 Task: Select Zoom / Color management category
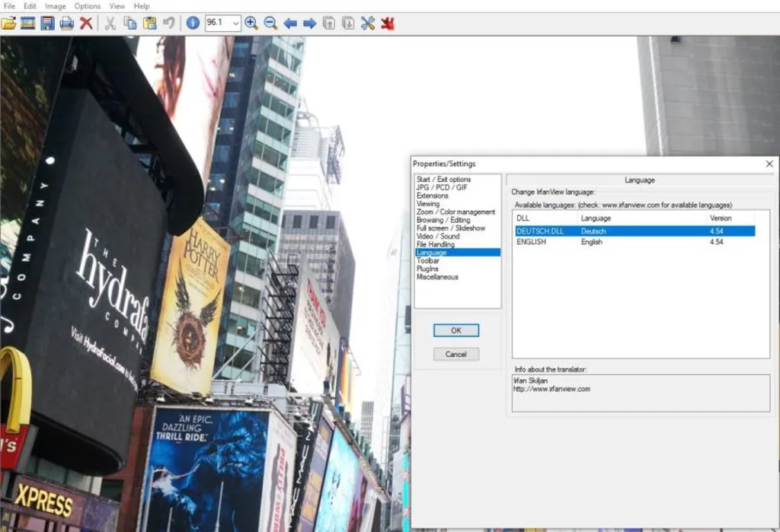click(456, 212)
